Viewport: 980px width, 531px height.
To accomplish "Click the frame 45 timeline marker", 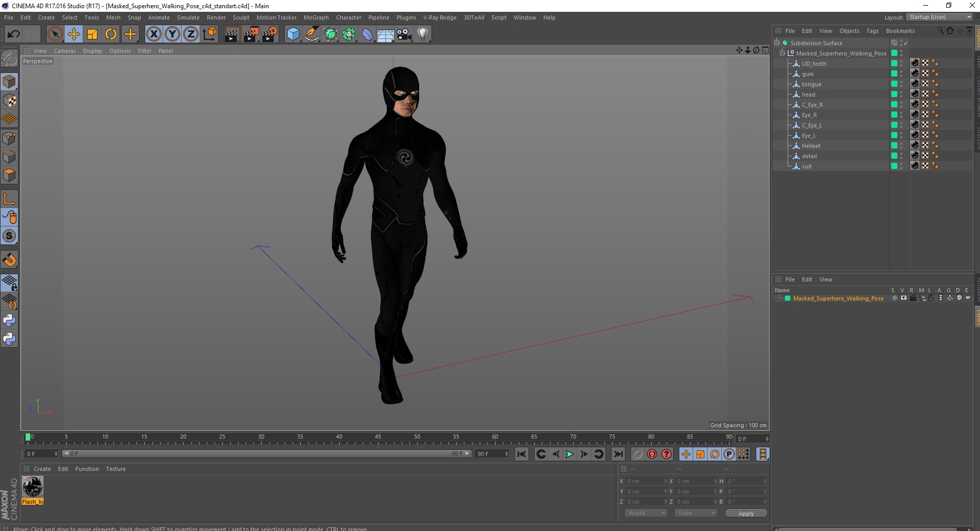I will point(378,438).
